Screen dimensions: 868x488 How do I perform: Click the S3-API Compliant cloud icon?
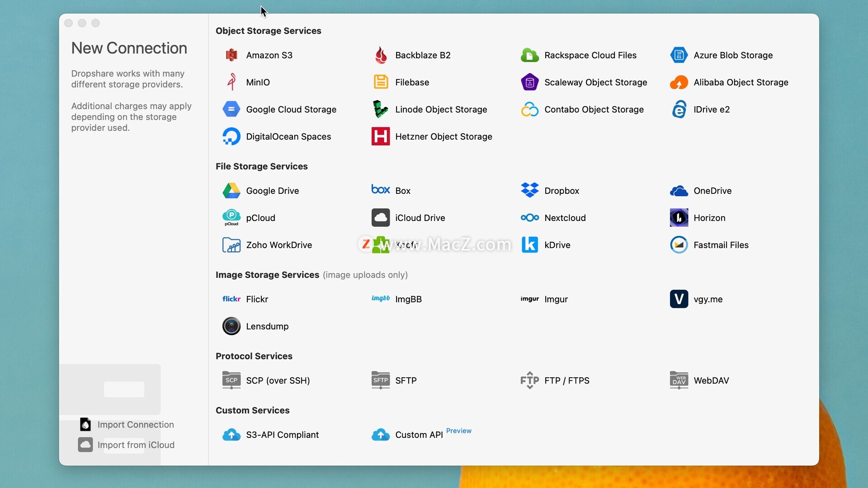click(231, 435)
